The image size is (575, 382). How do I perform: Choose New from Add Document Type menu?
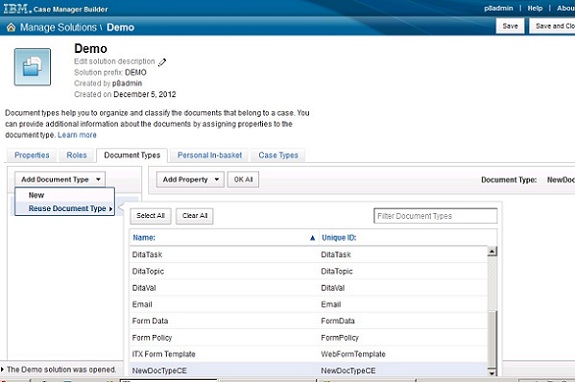36,195
